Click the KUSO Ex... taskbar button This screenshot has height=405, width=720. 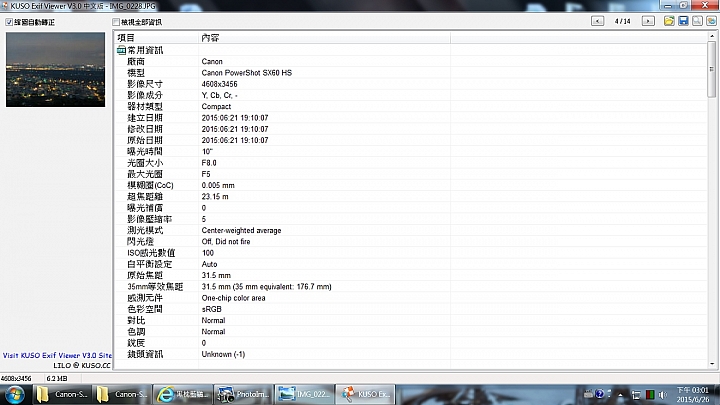[x=365, y=394]
